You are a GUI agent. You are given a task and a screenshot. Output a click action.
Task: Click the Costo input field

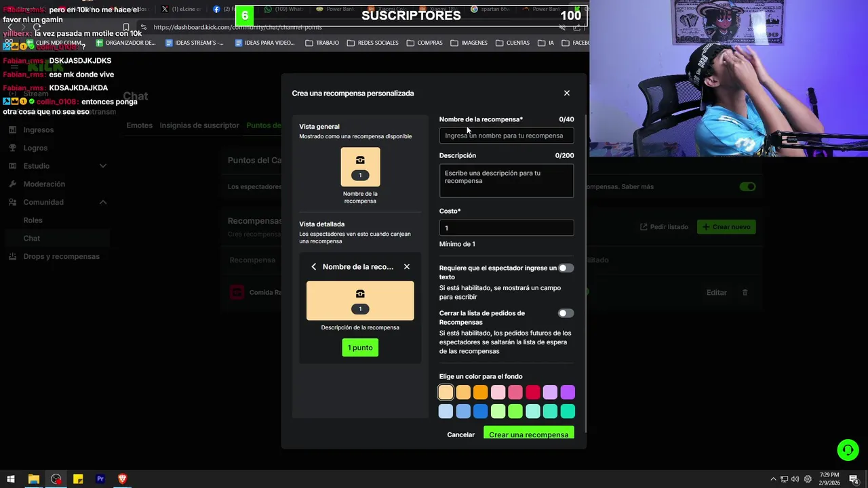click(507, 228)
